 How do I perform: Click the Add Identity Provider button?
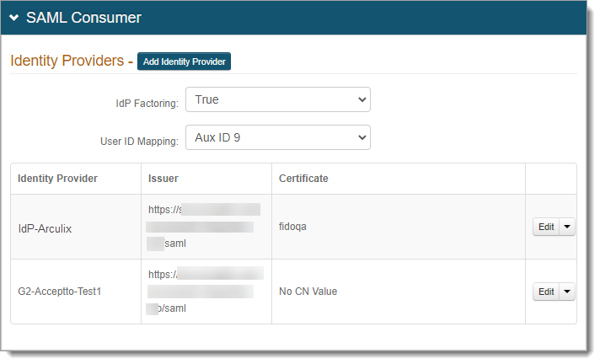click(x=184, y=62)
